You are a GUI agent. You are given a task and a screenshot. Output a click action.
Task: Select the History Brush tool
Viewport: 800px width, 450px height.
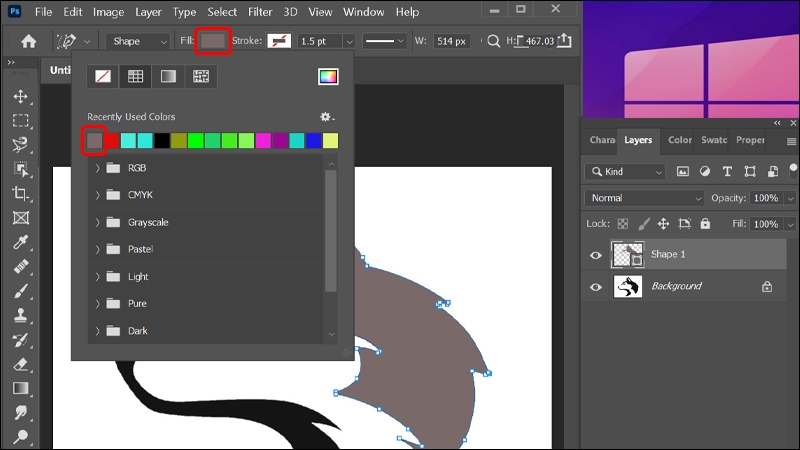tap(20, 339)
